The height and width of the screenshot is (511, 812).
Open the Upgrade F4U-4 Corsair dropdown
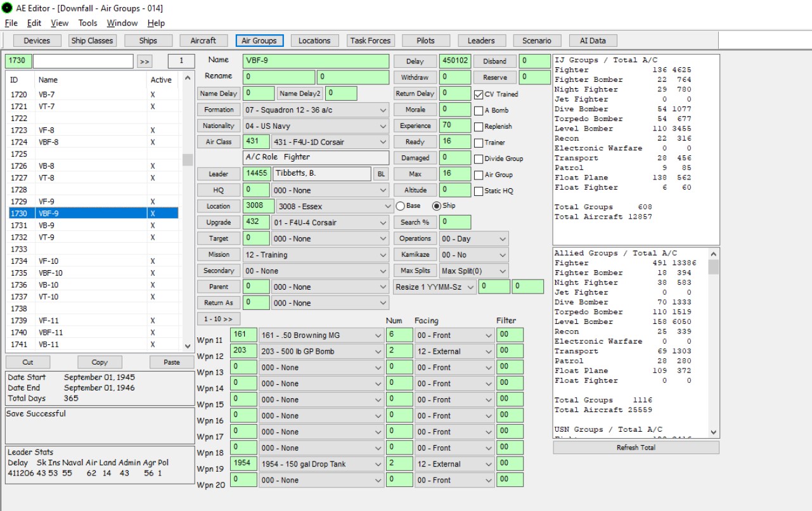pos(330,223)
